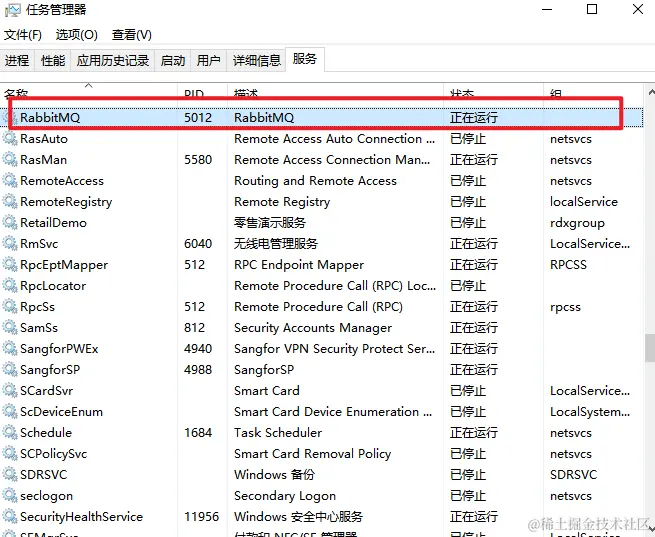
Task: Select Secondary Logon description
Action: click(x=285, y=496)
